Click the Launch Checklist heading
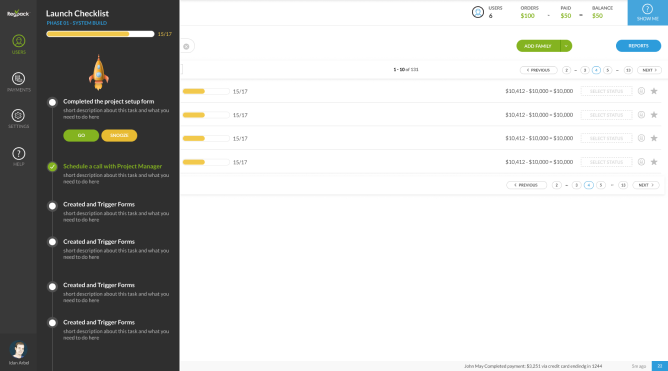This screenshot has height=371, width=668. pos(77,13)
